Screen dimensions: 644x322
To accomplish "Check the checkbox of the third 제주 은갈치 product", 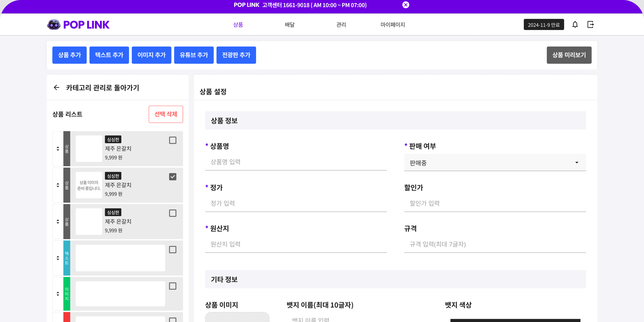I will click(x=173, y=213).
